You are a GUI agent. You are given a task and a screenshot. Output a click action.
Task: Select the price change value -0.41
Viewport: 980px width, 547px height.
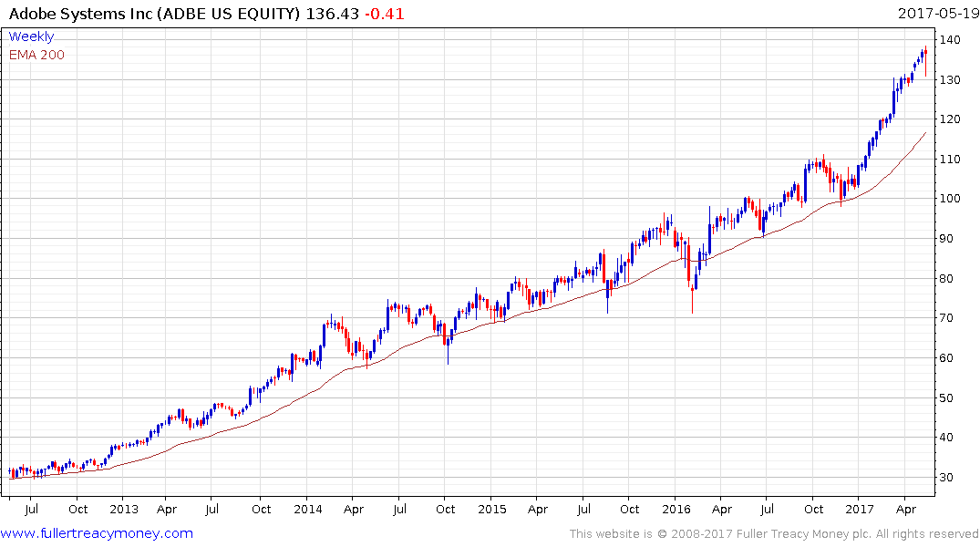pos(385,13)
